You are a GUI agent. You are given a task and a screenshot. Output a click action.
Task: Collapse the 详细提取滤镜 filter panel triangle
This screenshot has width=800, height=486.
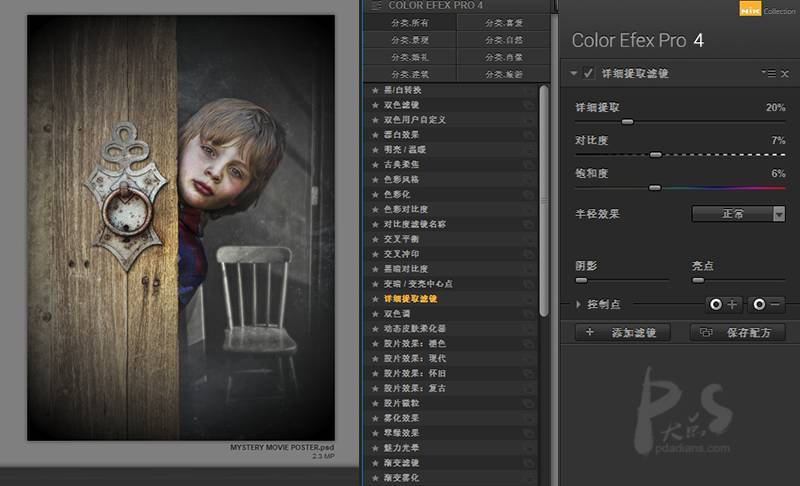(573, 73)
